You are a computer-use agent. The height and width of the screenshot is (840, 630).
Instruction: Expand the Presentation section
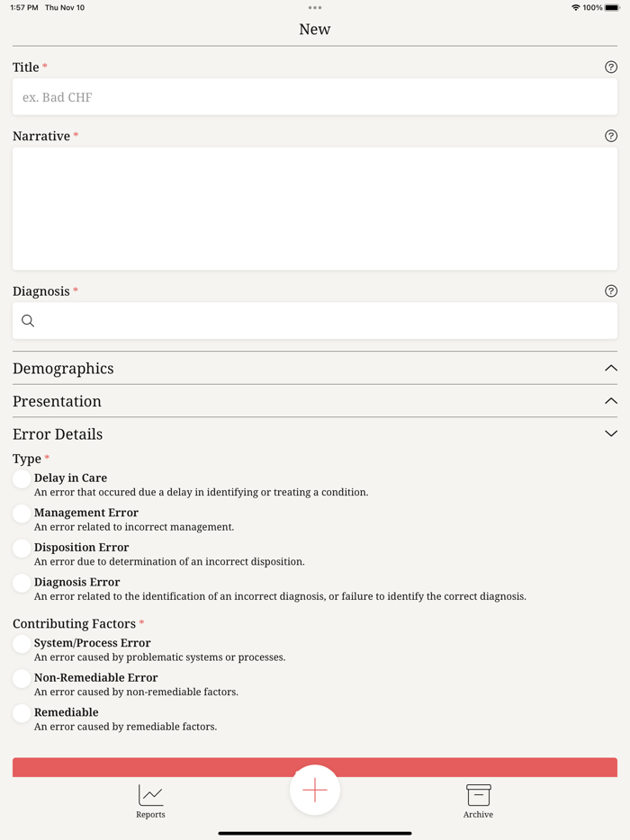click(x=611, y=401)
